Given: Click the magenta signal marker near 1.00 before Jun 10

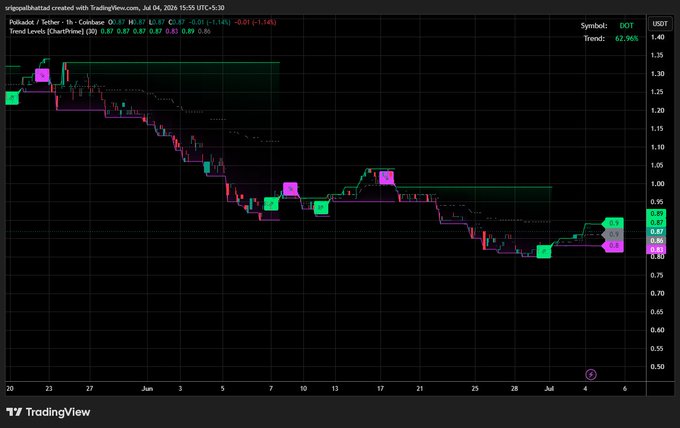Looking at the screenshot, I should tap(290, 189).
